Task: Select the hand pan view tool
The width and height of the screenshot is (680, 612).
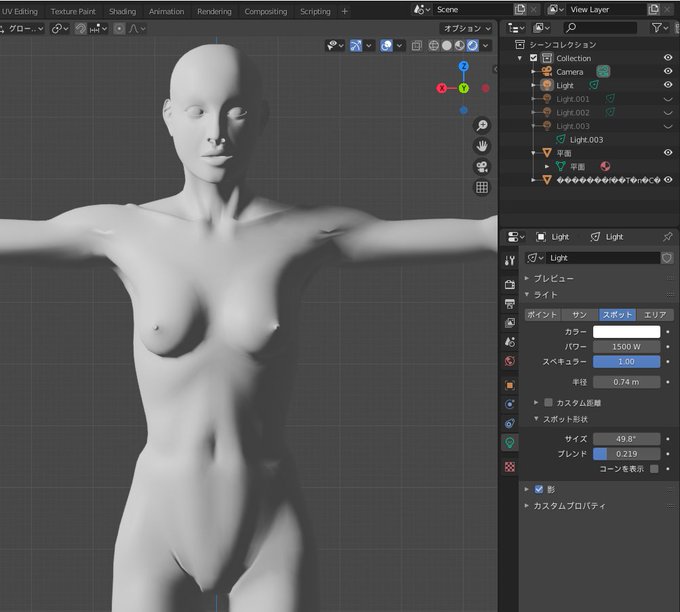Action: [482, 146]
